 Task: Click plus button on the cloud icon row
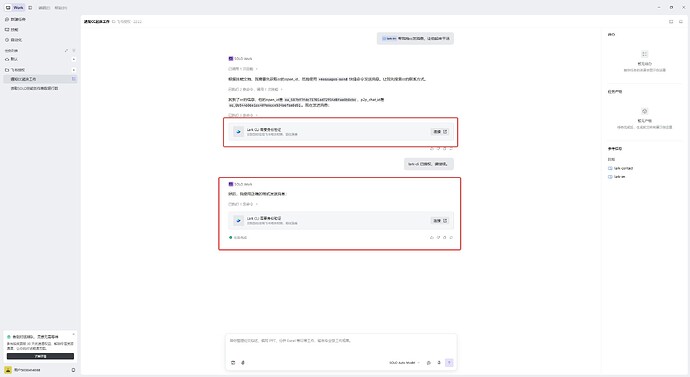pyautogui.click(x=73, y=59)
